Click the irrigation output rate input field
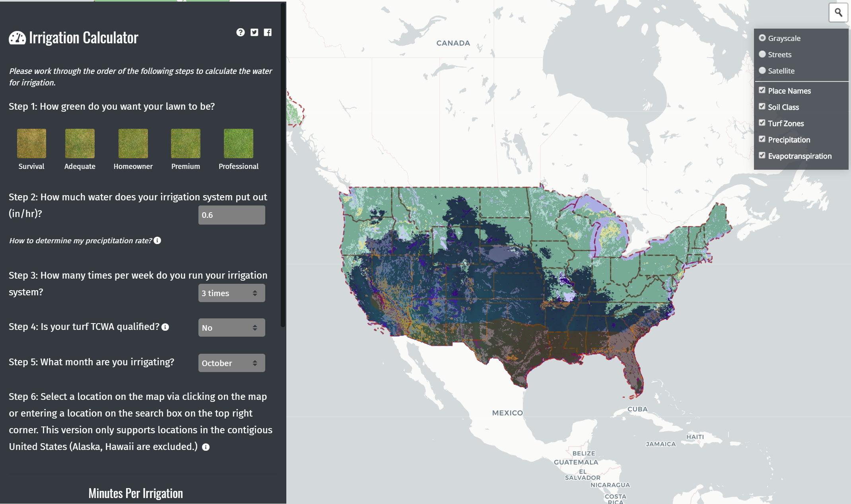The height and width of the screenshot is (504, 851). click(231, 215)
